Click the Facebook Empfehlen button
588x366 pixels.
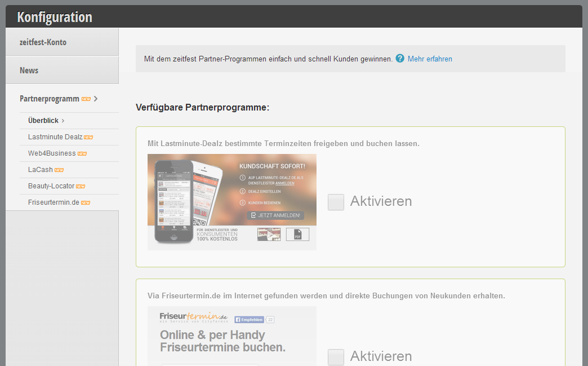click(250, 319)
